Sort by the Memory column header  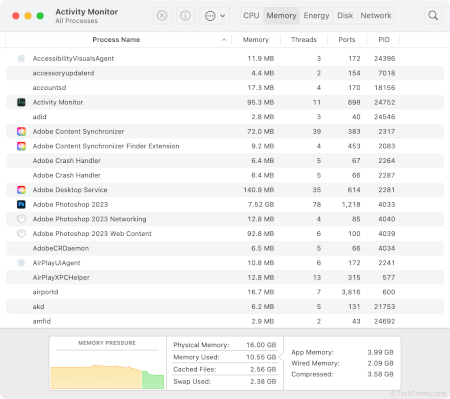(x=256, y=40)
